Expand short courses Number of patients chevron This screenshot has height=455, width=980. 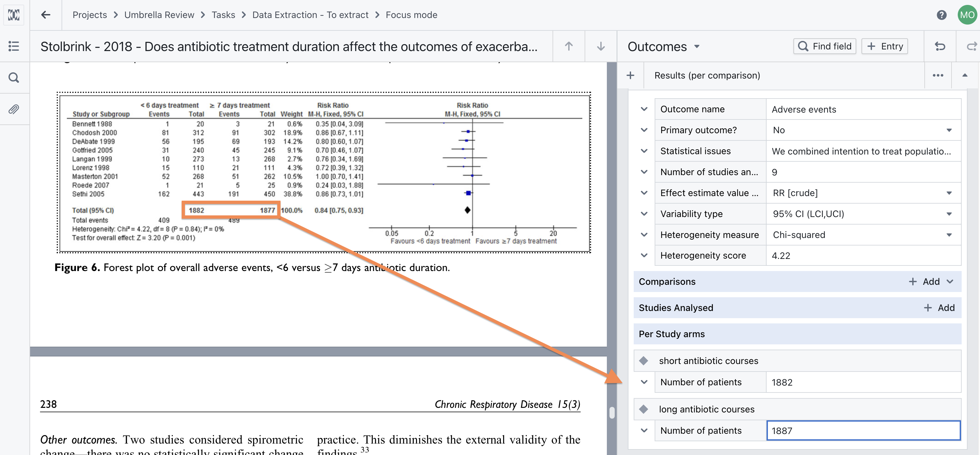coord(644,382)
